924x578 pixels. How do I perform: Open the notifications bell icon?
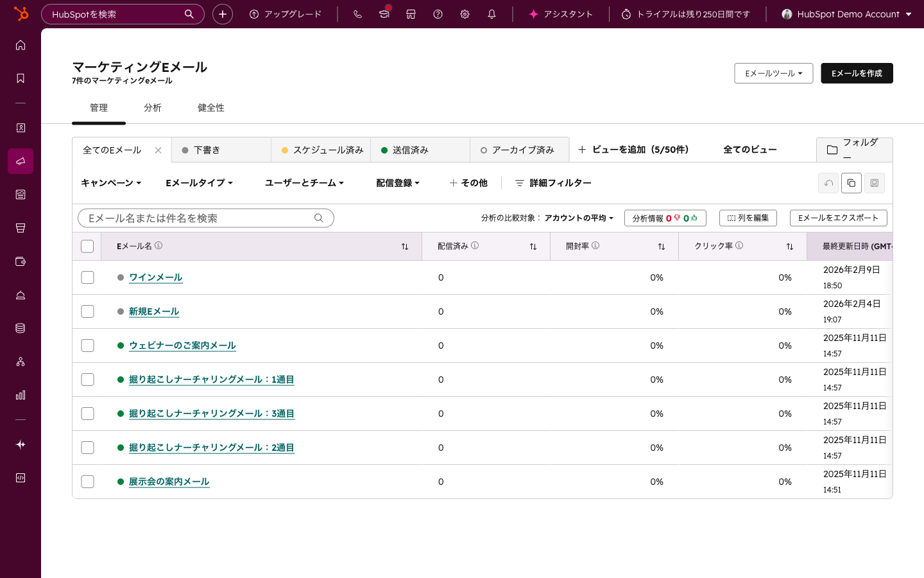point(492,13)
